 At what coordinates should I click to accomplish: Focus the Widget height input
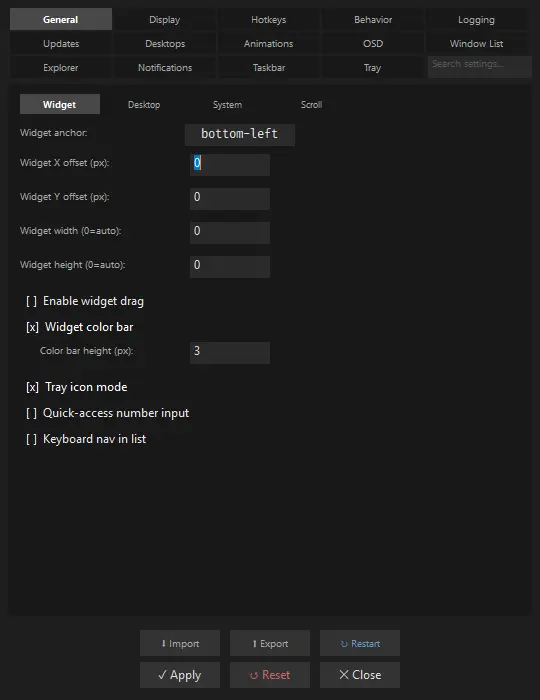[230, 267]
